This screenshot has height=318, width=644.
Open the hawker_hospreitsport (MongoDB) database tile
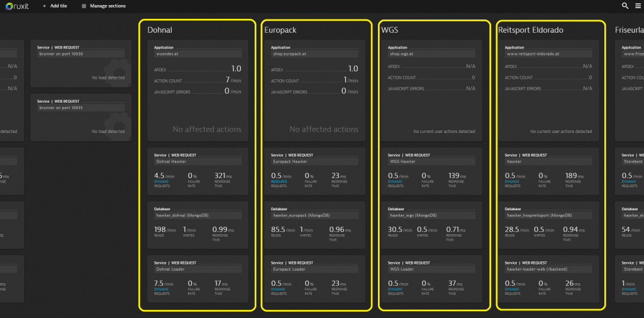tap(548, 225)
